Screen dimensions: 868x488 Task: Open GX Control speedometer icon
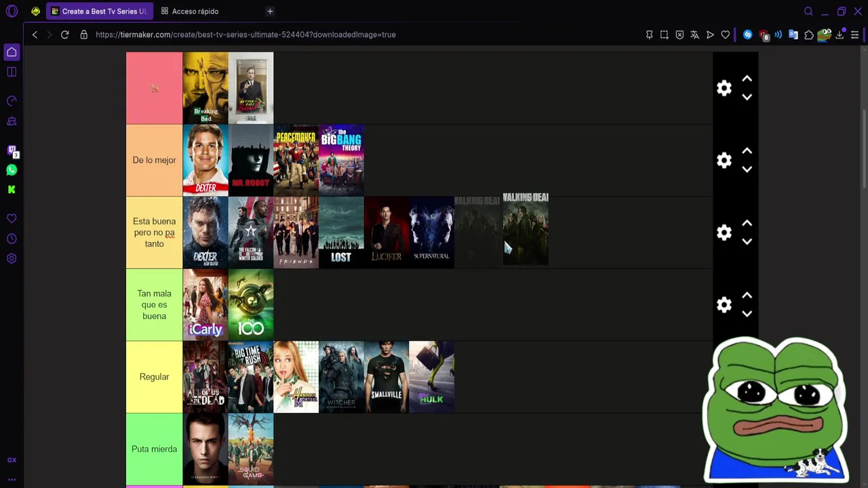[12, 101]
